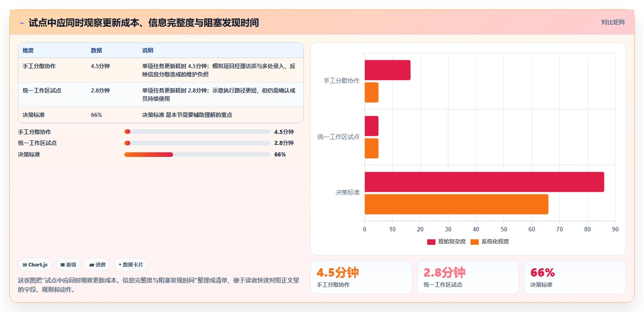Click the 66% table data cell
Screen dimensions: 644x312
[97, 115]
